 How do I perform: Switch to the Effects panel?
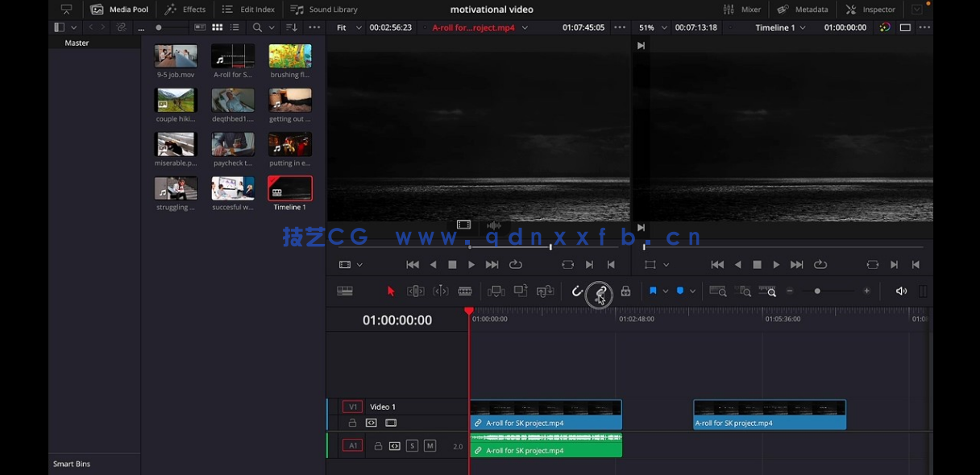point(185,9)
